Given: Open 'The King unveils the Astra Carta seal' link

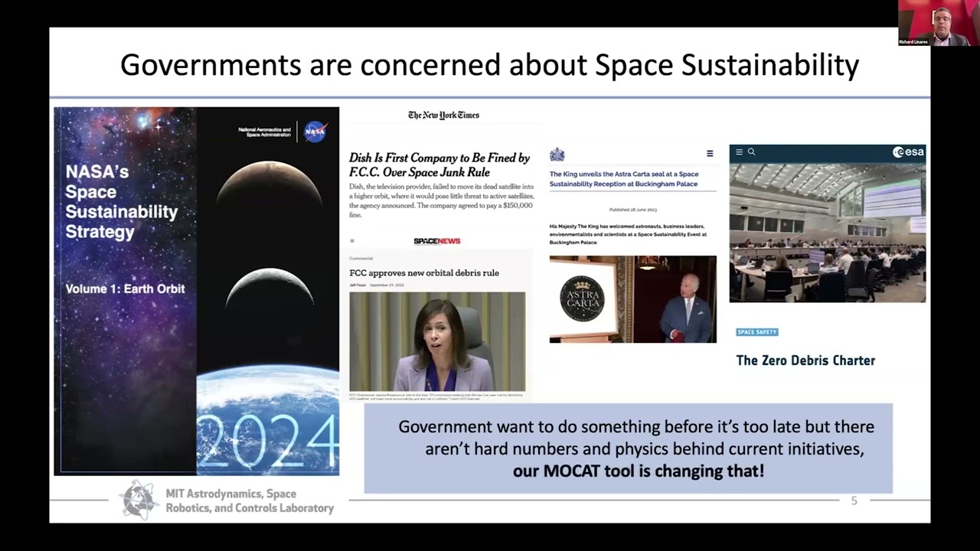Looking at the screenshot, I should point(624,179).
